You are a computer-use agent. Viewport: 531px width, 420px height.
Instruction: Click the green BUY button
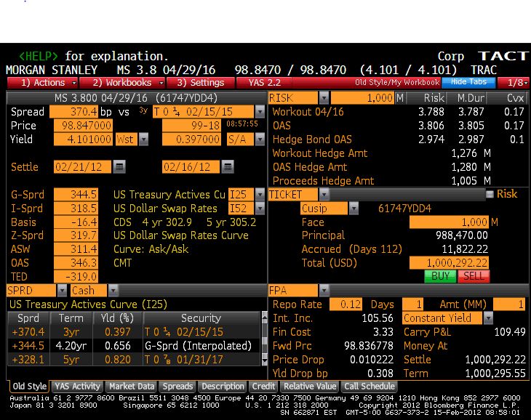440,276
